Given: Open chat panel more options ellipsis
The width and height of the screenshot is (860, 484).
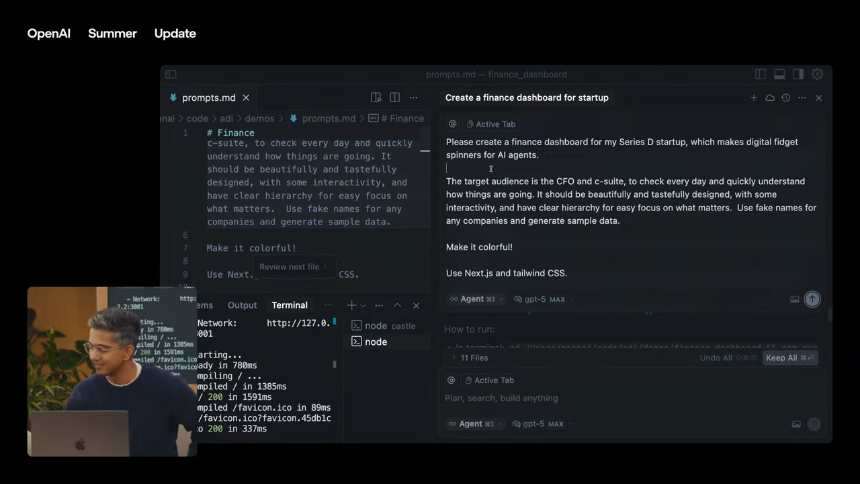Looking at the screenshot, I should (x=802, y=98).
